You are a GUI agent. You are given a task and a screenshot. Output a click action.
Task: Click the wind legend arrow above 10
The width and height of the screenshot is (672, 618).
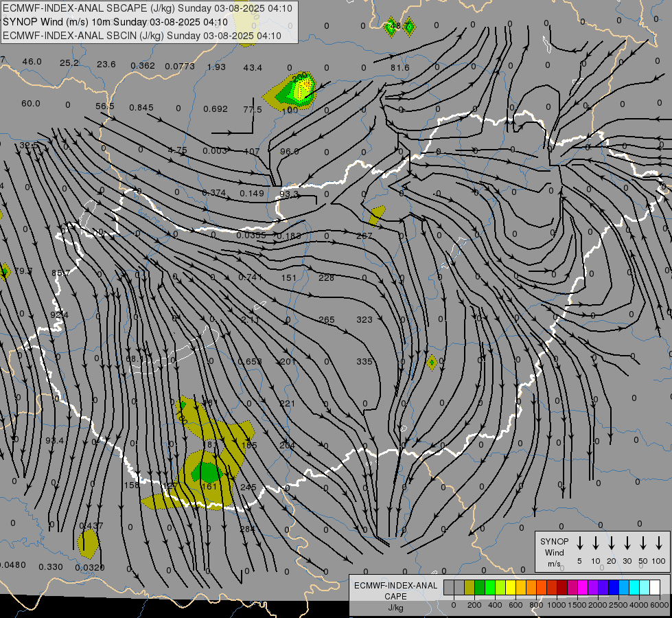596,543
